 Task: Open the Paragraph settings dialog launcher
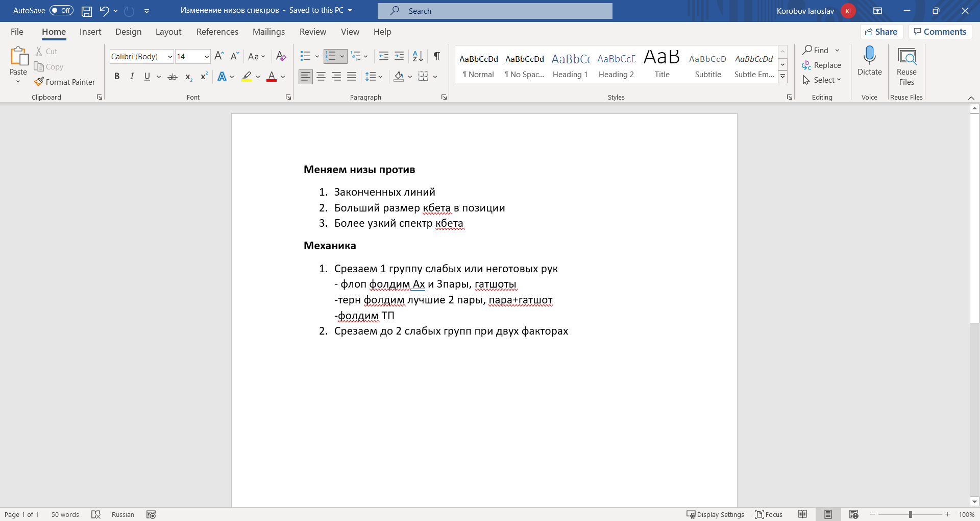(444, 97)
